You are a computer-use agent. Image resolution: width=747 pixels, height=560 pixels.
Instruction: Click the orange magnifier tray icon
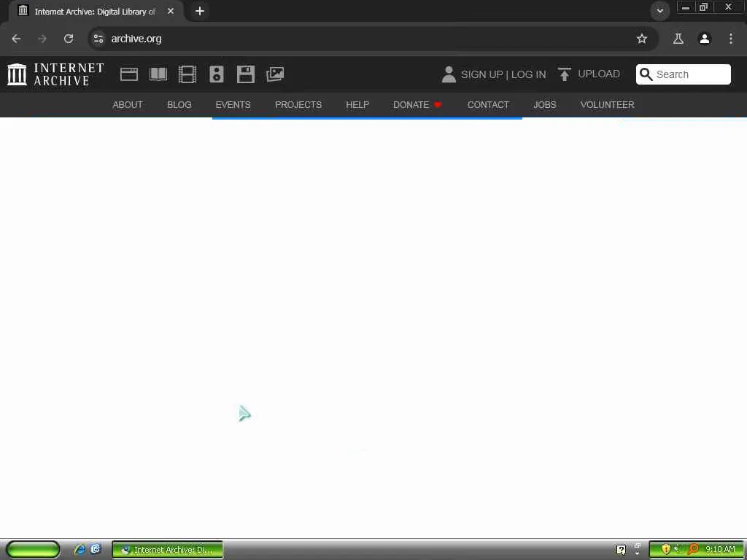693,550
